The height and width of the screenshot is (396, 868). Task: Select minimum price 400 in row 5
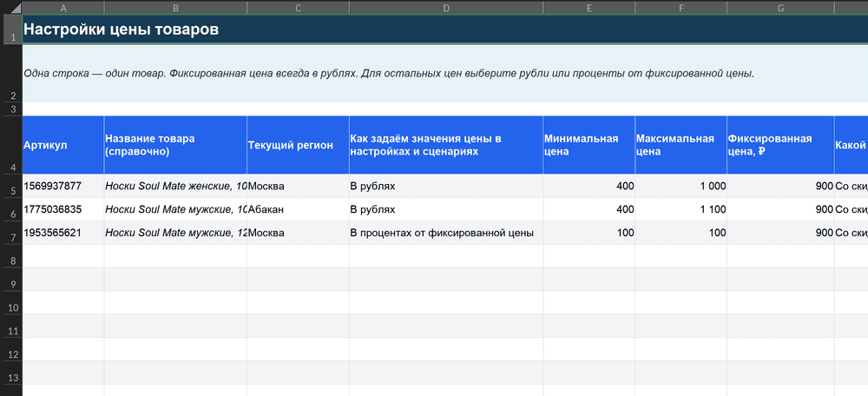[x=589, y=186]
